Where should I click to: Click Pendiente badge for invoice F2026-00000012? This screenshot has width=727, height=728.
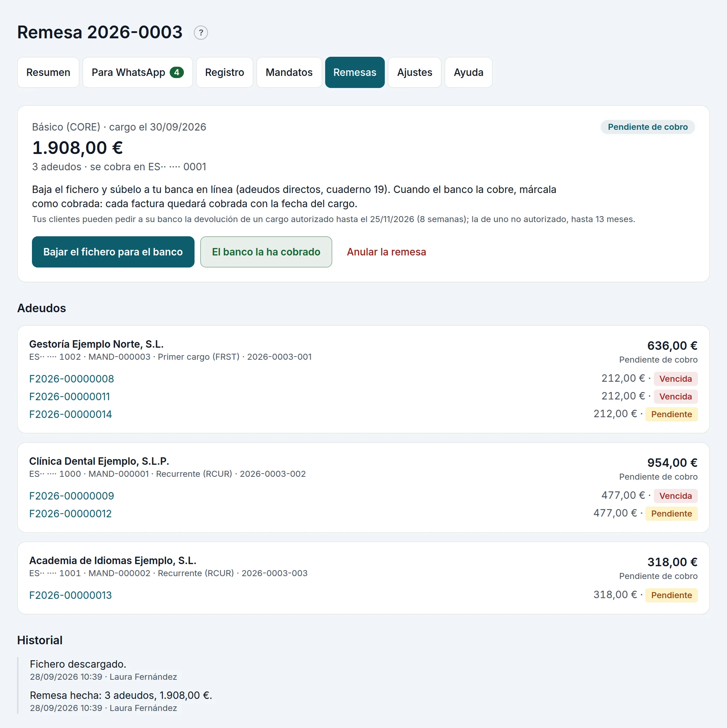coord(671,514)
